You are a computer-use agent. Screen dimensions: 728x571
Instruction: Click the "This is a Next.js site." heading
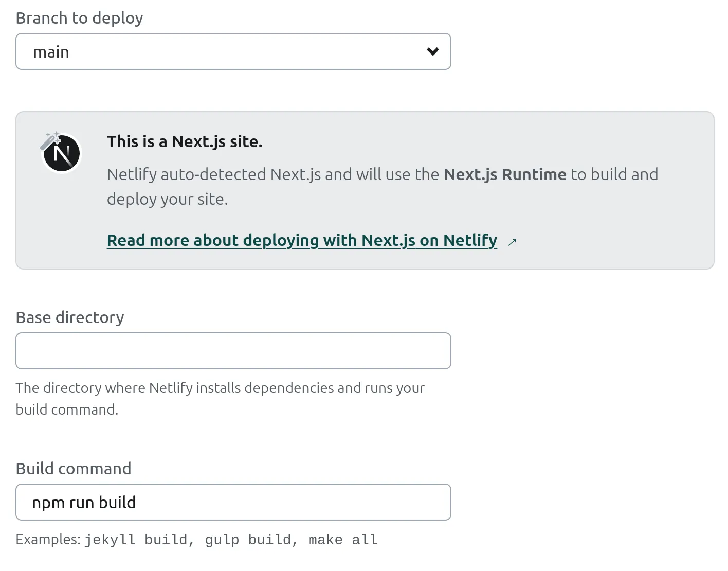(185, 141)
